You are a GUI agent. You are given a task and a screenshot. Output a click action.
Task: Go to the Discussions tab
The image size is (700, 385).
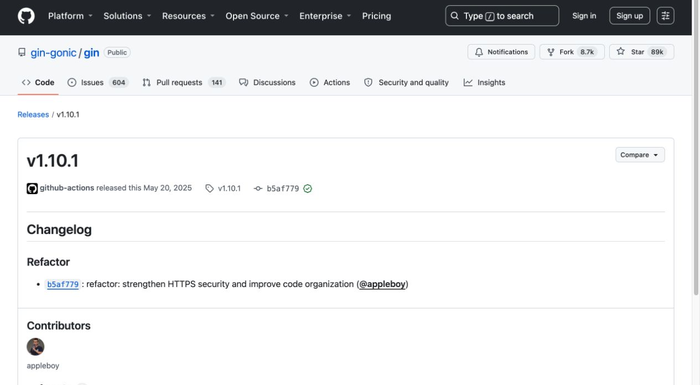(x=267, y=83)
